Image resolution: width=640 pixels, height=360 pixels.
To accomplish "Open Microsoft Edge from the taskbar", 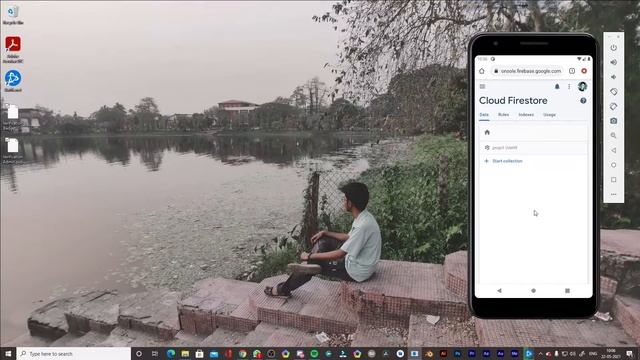I will [x=171, y=353].
